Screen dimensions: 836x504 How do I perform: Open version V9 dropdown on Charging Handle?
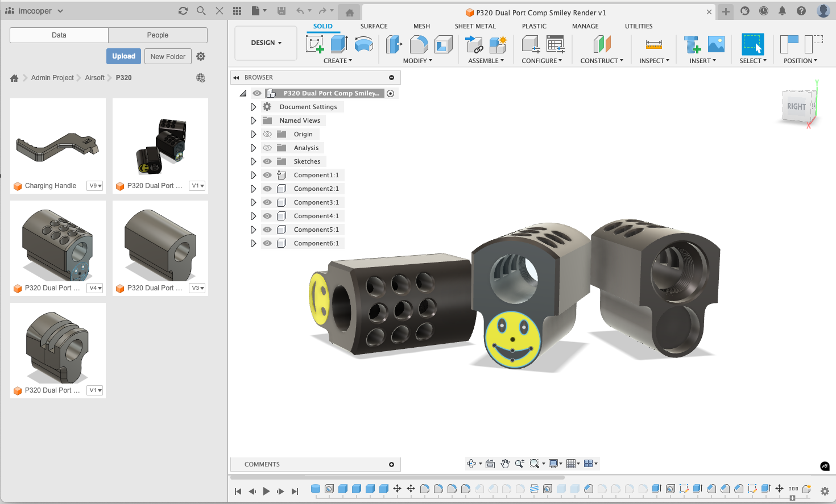[x=95, y=186]
